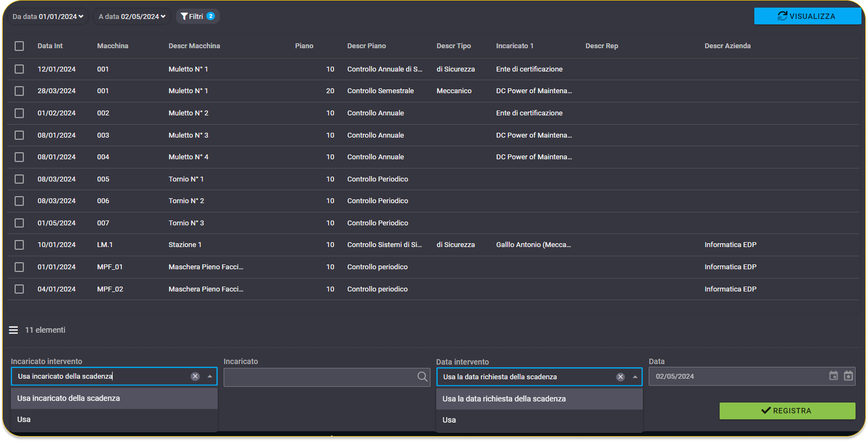Click 'Ente di certificazione' in Muletto N° 2 row

click(x=530, y=113)
